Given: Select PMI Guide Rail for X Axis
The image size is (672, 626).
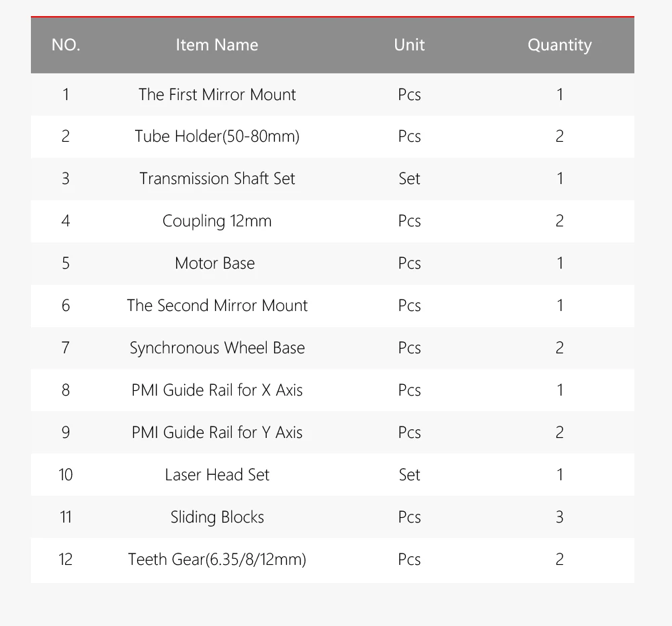Looking at the screenshot, I should [217, 390].
